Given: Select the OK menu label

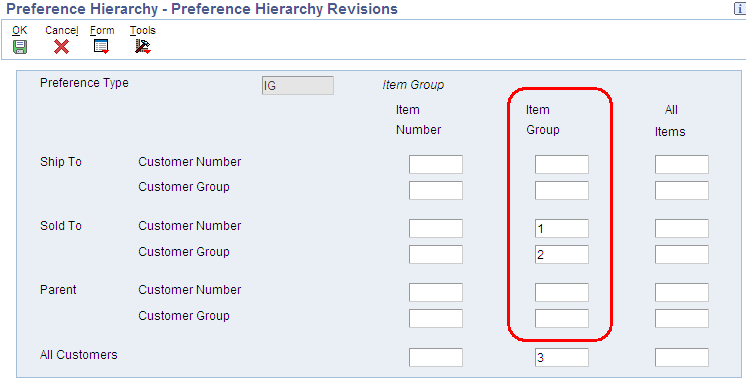Looking at the screenshot, I should click(20, 30).
